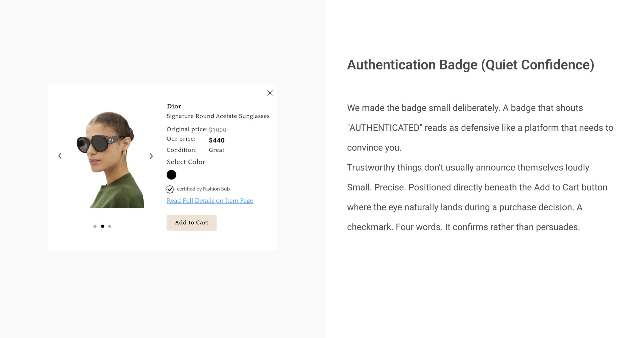Image resolution: width=644 pixels, height=338 pixels.
Task: Click the Signature Round Acetate Sunglasses title
Action: [218, 116]
